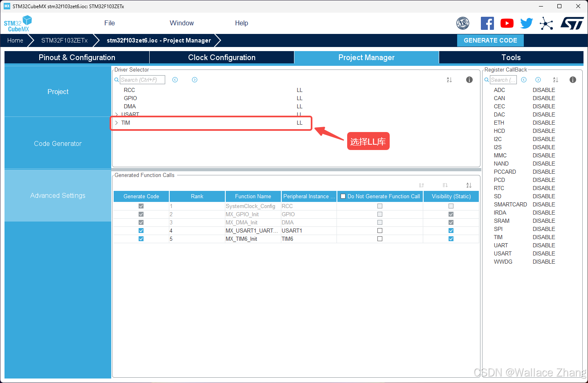This screenshot has height=383, width=588.
Task: Click the Function Name column header
Action: point(253,196)
